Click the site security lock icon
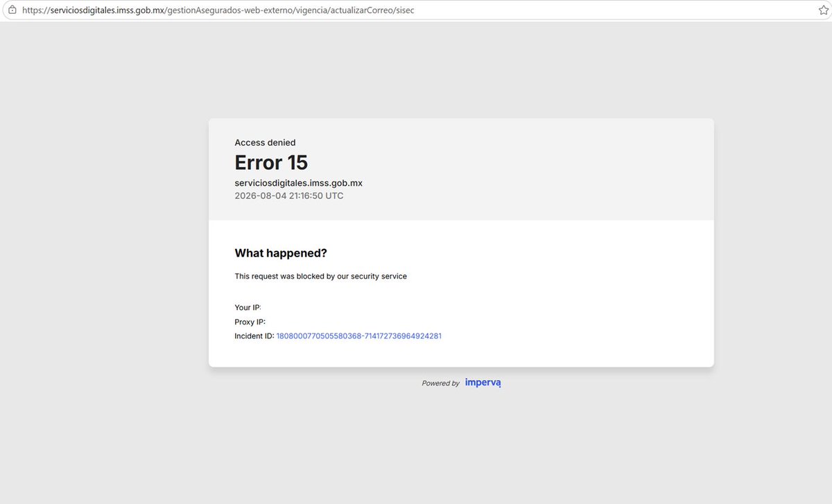The width and height of the screenshot is (832, 504). pyautogui.click(x=12, y=10)
